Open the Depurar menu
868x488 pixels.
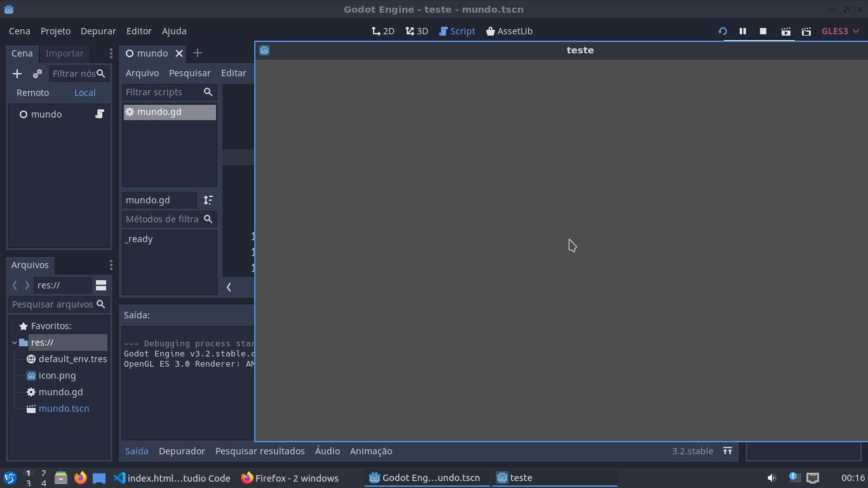pyautogui.click(x=98, y=31)
